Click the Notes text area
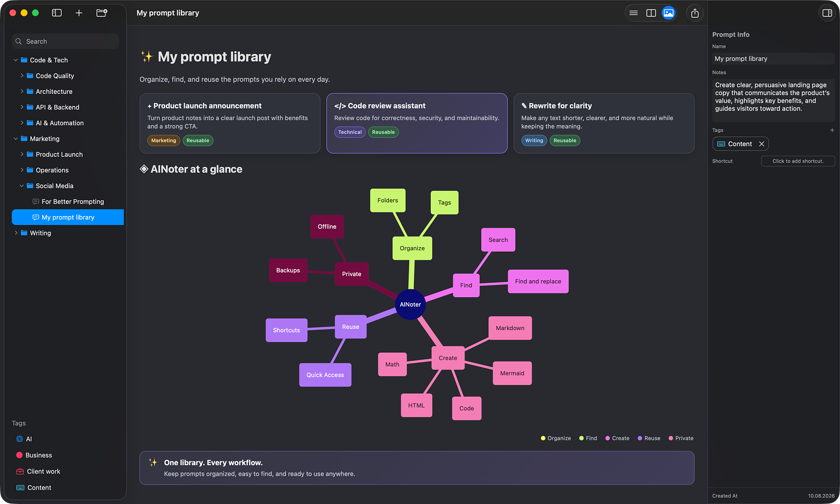The width and height of the screenshot is (840, 504). [x=773, y=100]
